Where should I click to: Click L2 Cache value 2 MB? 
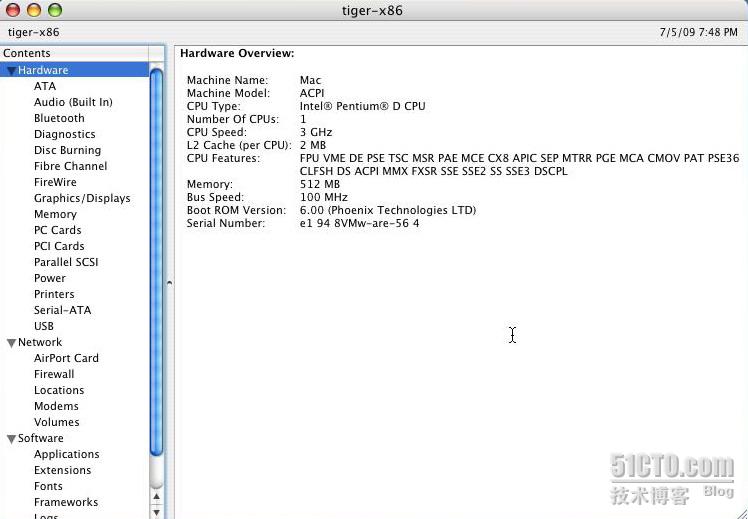pyautogui.click(x=313, y=145)
